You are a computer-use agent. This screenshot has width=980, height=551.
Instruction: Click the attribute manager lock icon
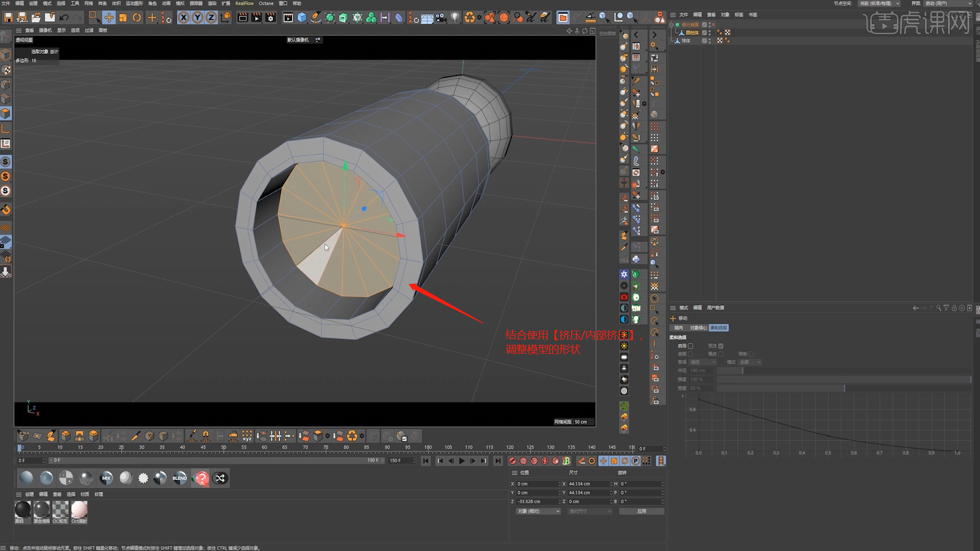(x=954, y=308)
